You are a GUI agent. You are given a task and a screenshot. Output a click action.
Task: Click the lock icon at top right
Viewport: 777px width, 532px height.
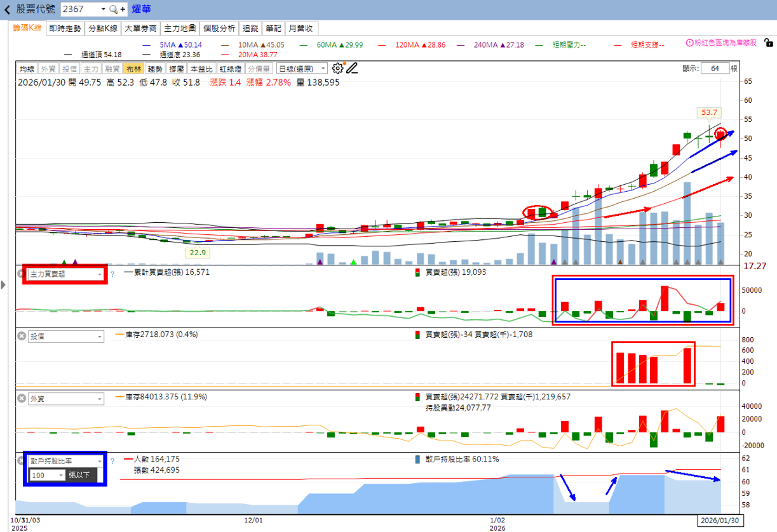(x=769, y=43)
